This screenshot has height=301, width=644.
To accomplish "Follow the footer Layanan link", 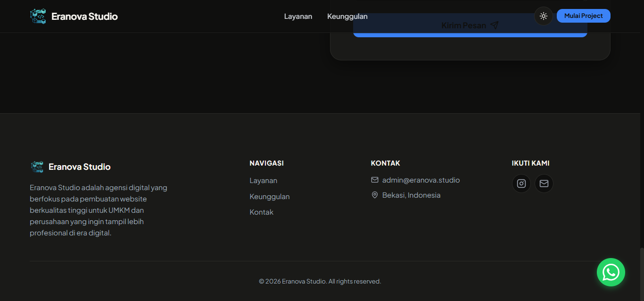I will click(x=264, y=181).
